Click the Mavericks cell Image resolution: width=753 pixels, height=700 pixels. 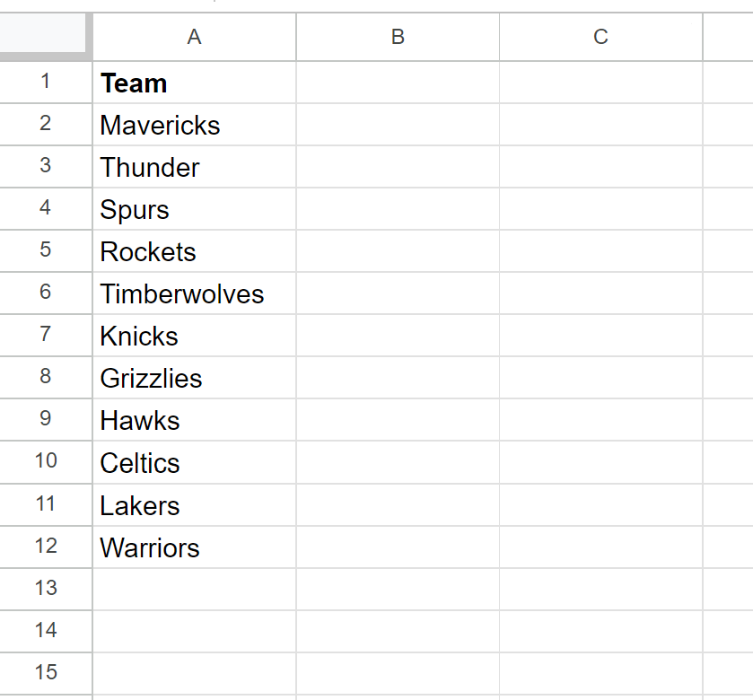[195, 125]
